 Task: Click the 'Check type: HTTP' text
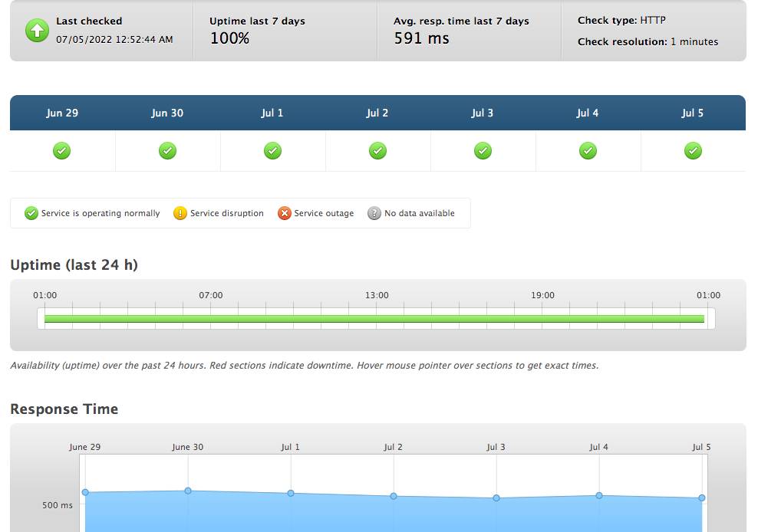click(x=621, y=20)
